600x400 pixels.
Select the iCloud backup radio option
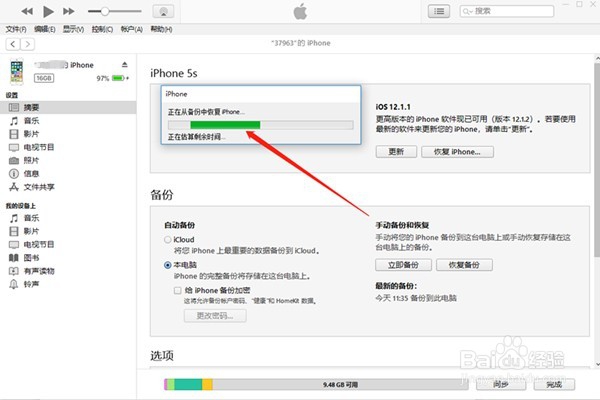click(168, 240)
